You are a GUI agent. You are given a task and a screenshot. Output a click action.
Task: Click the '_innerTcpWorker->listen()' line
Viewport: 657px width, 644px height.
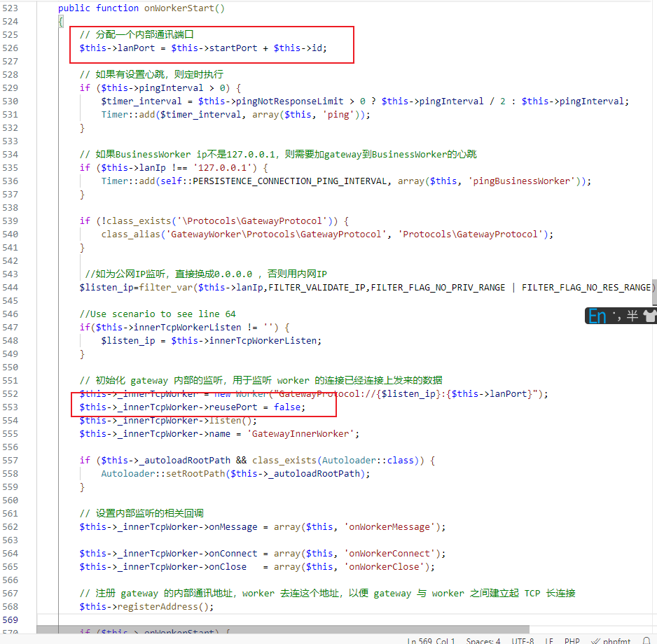[168, 421]
